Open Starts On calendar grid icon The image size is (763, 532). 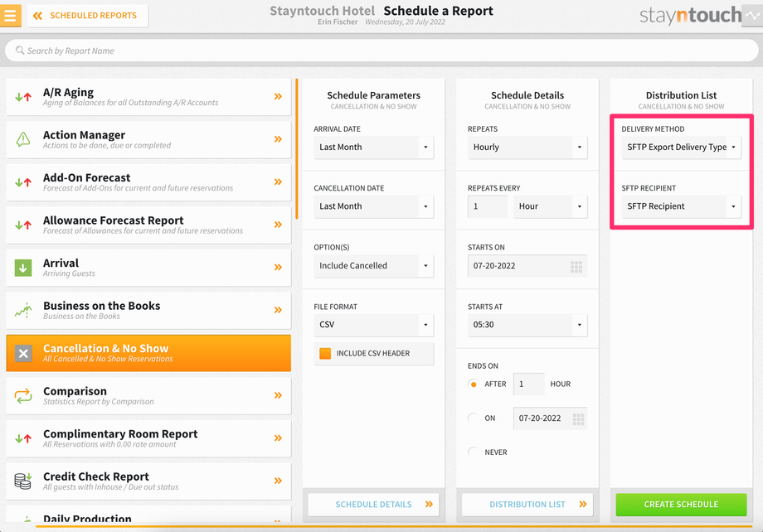(x=576, y=267)
